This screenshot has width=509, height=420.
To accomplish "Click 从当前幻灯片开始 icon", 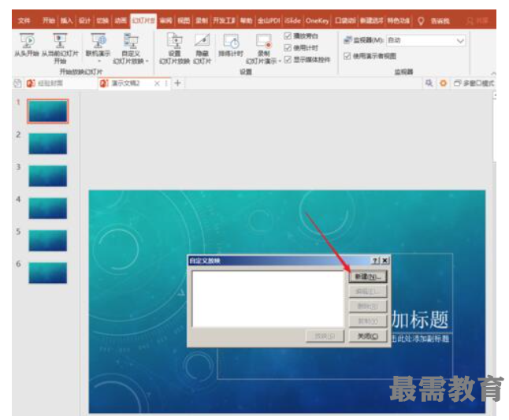I will tap(60, 40).
